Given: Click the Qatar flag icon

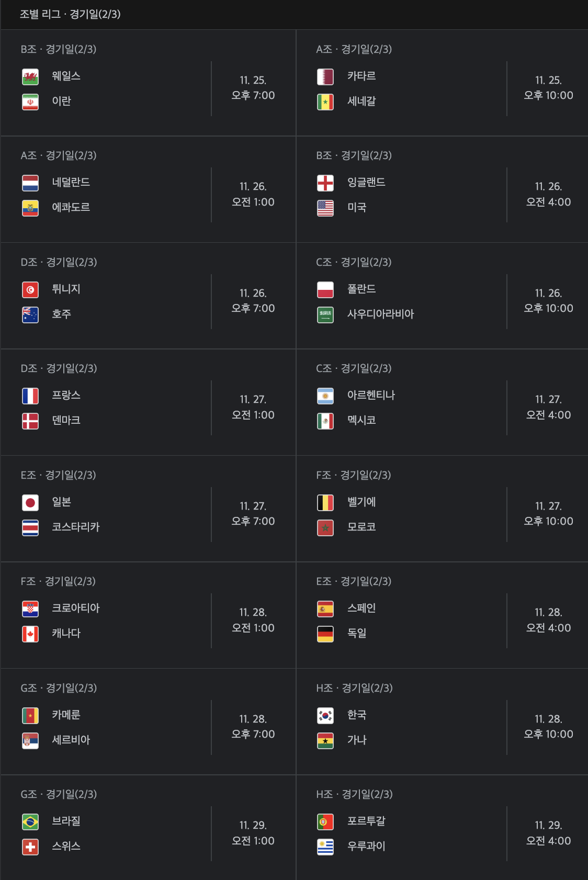Looking at the screenshot, I should [x=325, y=77].
